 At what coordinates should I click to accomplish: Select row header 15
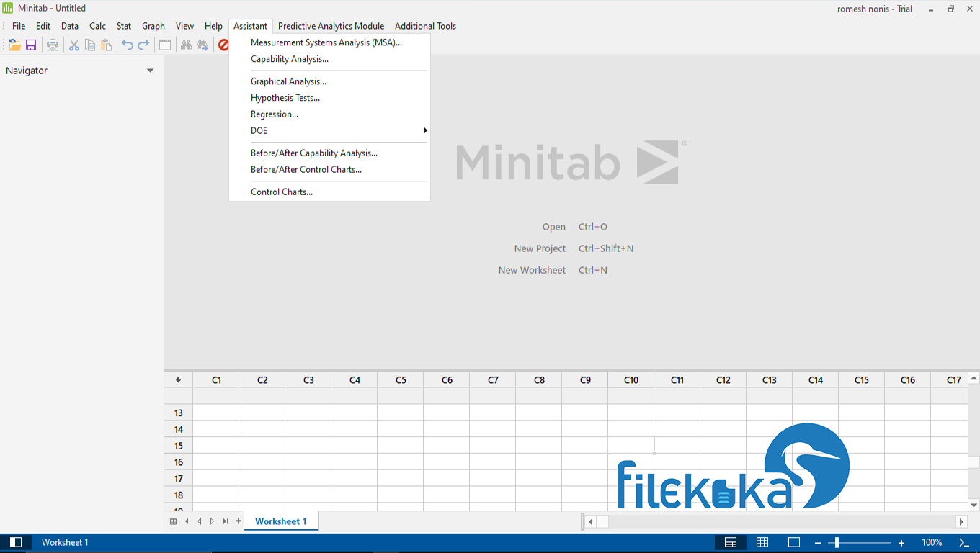tap(178, 446)
